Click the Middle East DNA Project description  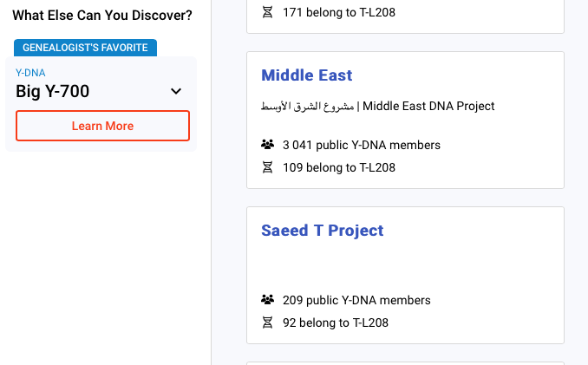click(428, 107)
